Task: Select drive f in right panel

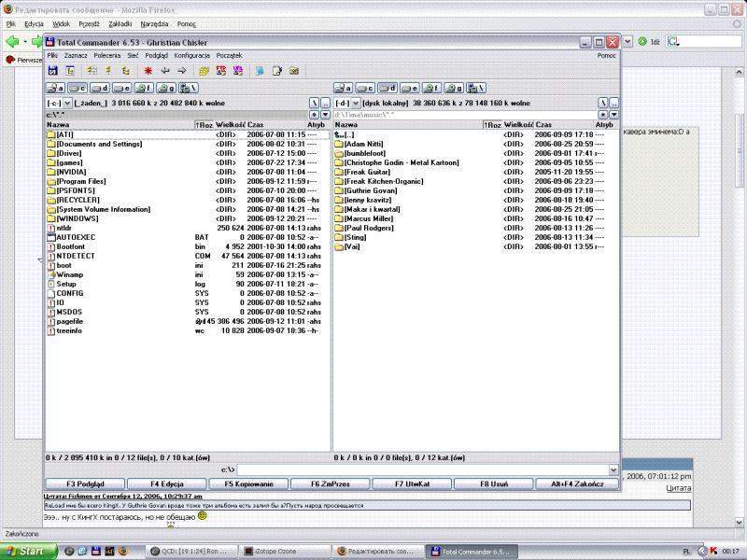Action: click(x=432, y=88)
